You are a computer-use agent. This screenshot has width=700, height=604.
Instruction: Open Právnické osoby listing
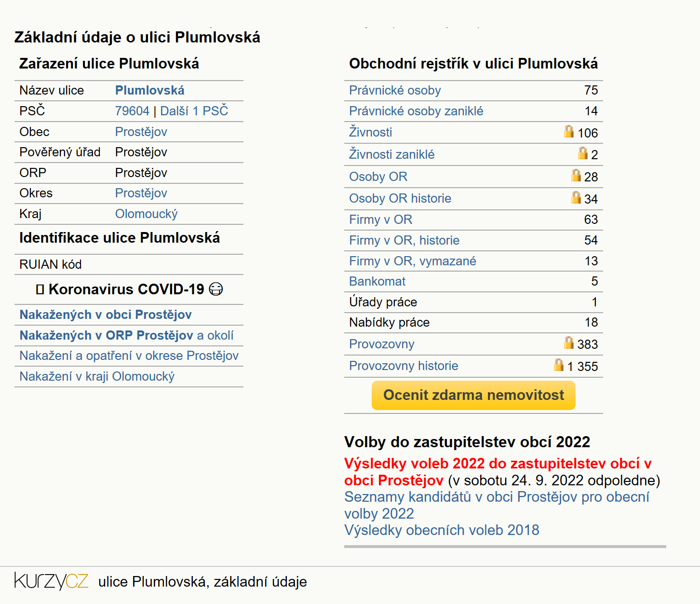pyautogui.click(x=395, y=90)
